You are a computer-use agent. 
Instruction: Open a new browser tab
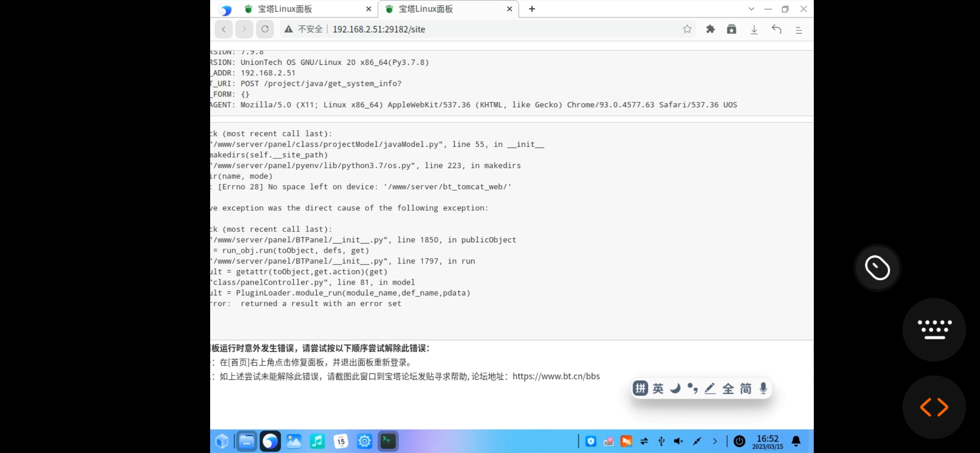point(532,9)
